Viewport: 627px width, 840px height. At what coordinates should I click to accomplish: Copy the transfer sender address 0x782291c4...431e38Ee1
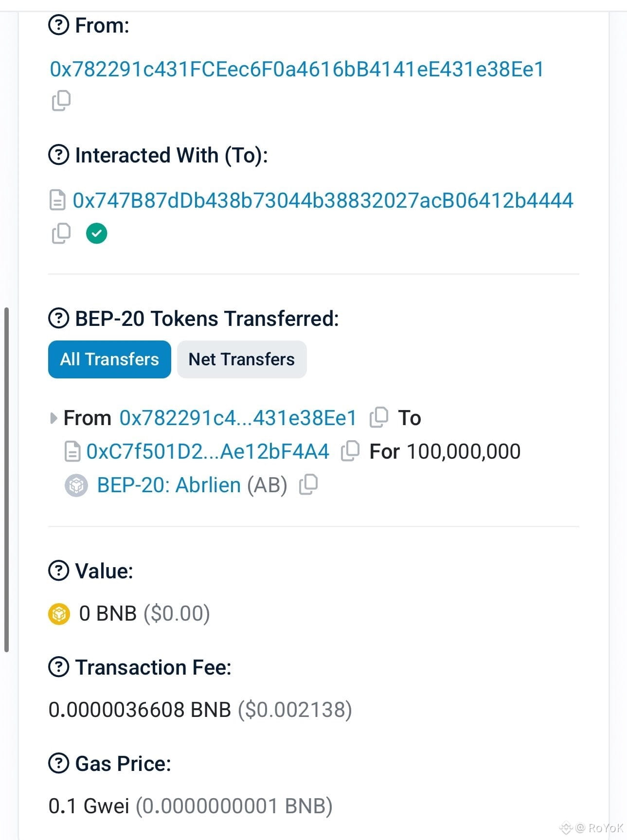coord(379,417)
